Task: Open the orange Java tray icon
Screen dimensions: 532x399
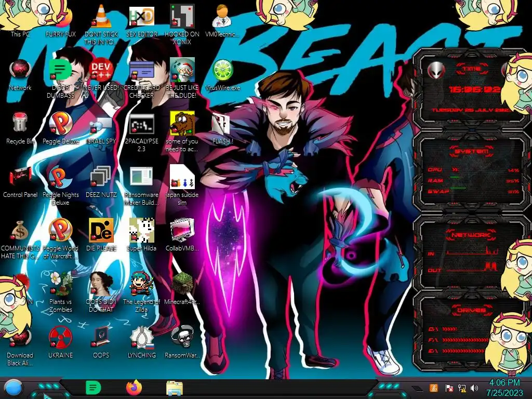Action: [434, 388]
